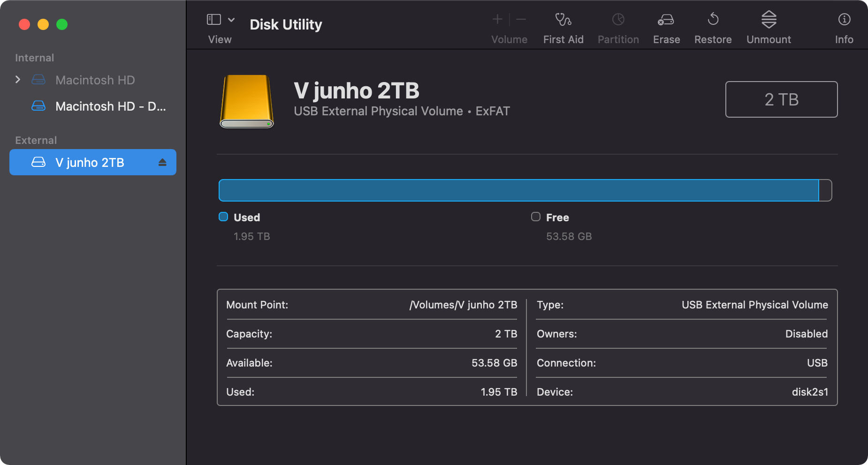Click the Device disk2s1 value
This screenshot has height=465, width=868.
(x=810, y=392)
